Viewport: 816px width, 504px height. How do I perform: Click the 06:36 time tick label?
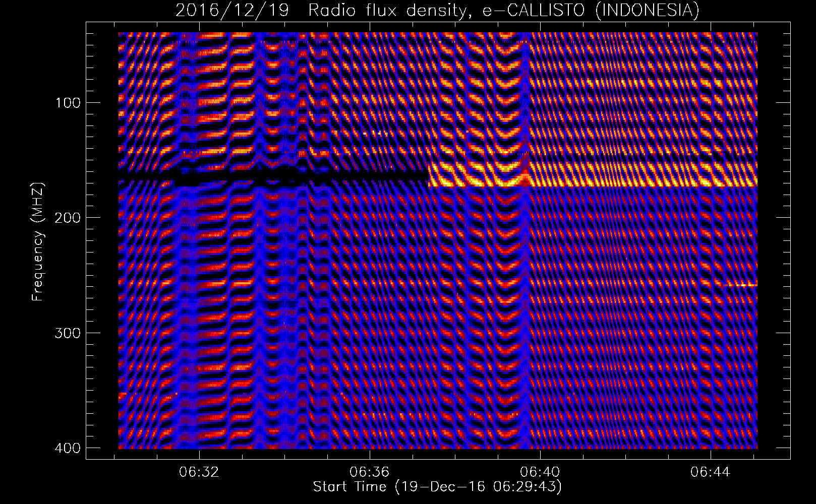tap(370, 472)
